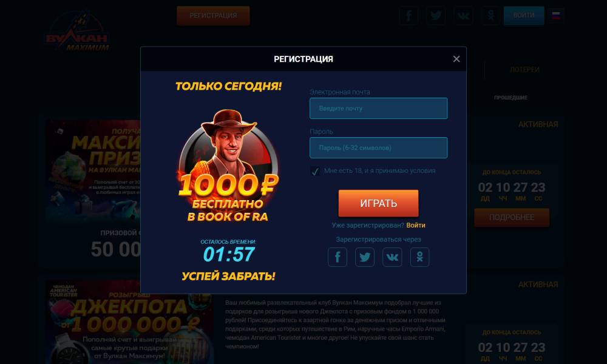Click the header Twitter icon
Image resolution: width=607 pixels, height=364 pixels.
point(436,16)
